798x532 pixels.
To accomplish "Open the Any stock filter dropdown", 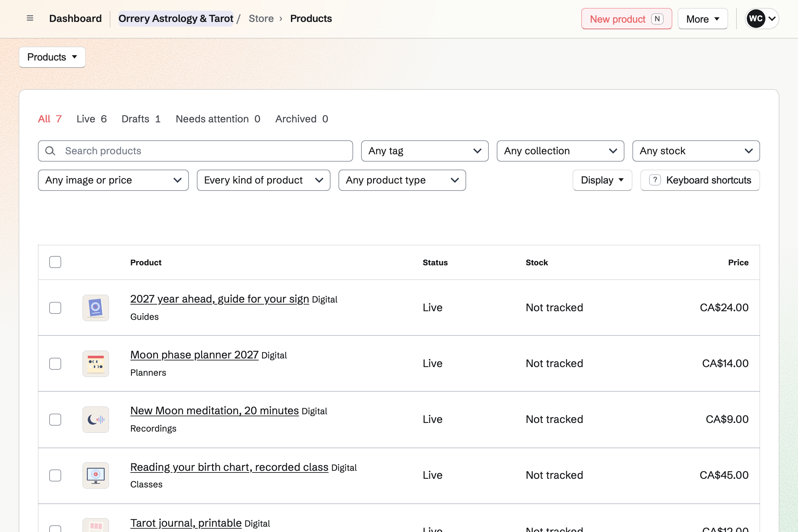I will coord(696,151).
